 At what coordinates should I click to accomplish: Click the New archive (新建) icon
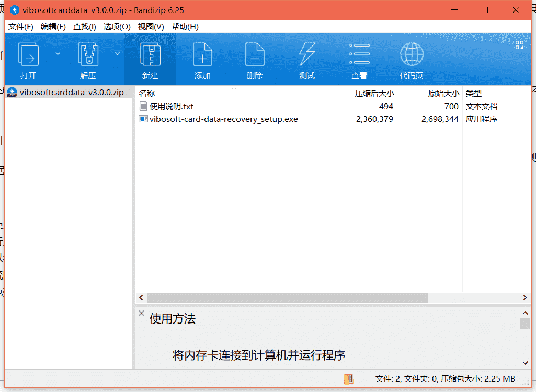click(x=150, y=55)
